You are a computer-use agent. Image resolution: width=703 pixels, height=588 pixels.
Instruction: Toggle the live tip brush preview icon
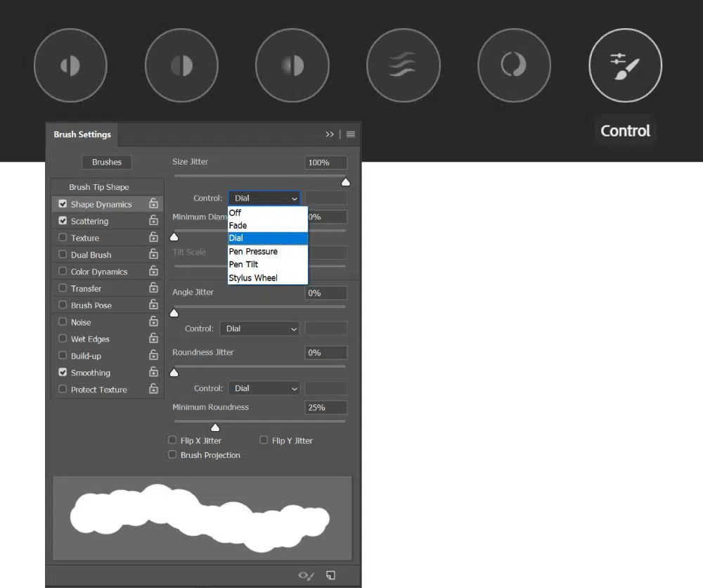click(306, 575)
